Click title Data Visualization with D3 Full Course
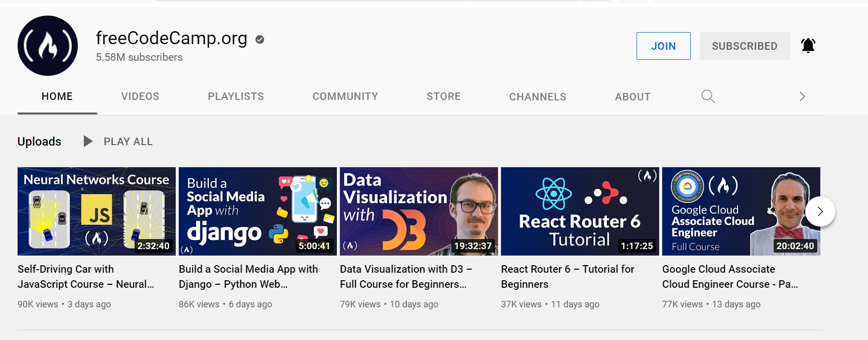868x340 pixels. point(406,277)
